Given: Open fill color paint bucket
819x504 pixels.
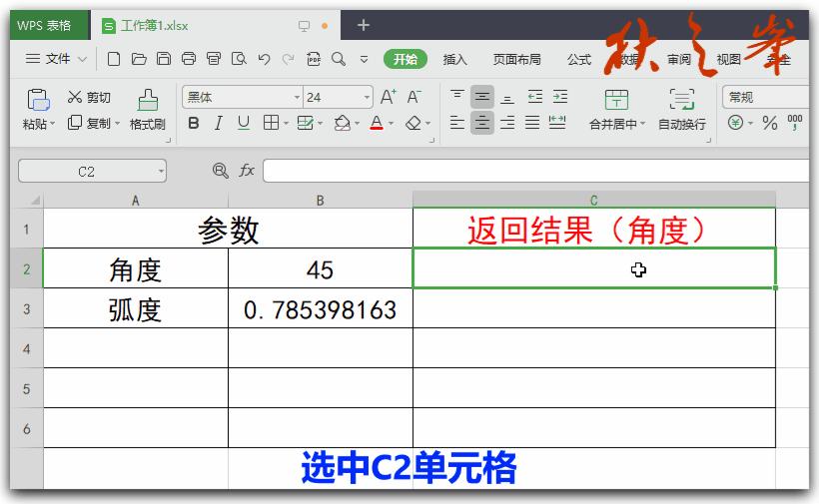Looking at the screenshot, I should (342, 123).
